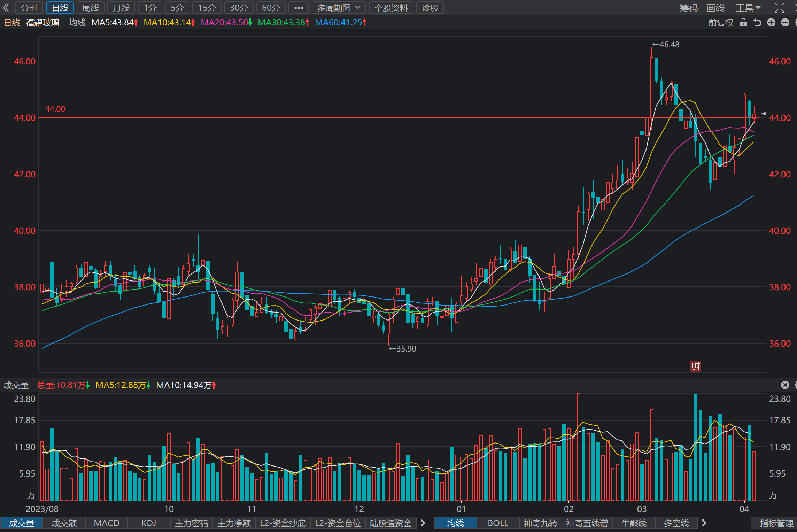
Task: Select the MACD indicator tab
Action: tap(107, 523)
